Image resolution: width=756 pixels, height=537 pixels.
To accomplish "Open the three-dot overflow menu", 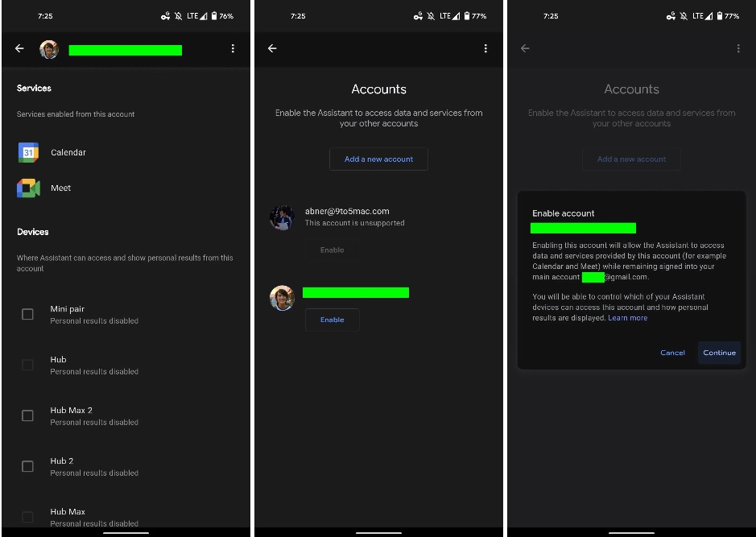I will pyautogui.click(x=233, y=49).
